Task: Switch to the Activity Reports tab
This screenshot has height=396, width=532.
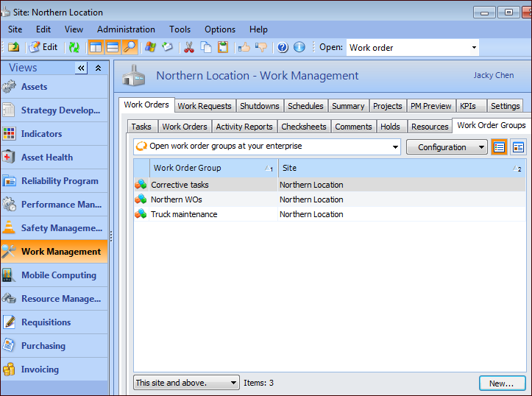Action: click(244, 127)
